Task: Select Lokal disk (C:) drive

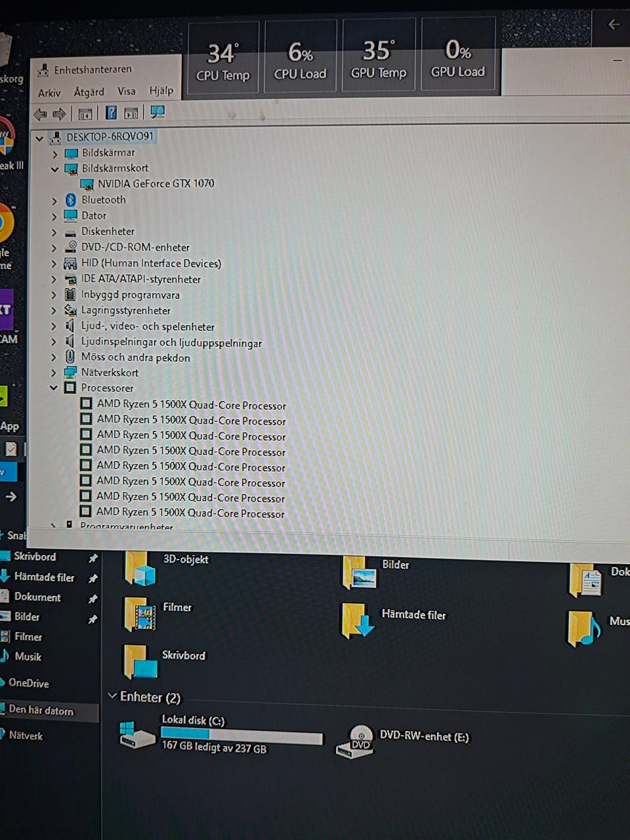Action: pyautogui.click(x=221, y=734)
